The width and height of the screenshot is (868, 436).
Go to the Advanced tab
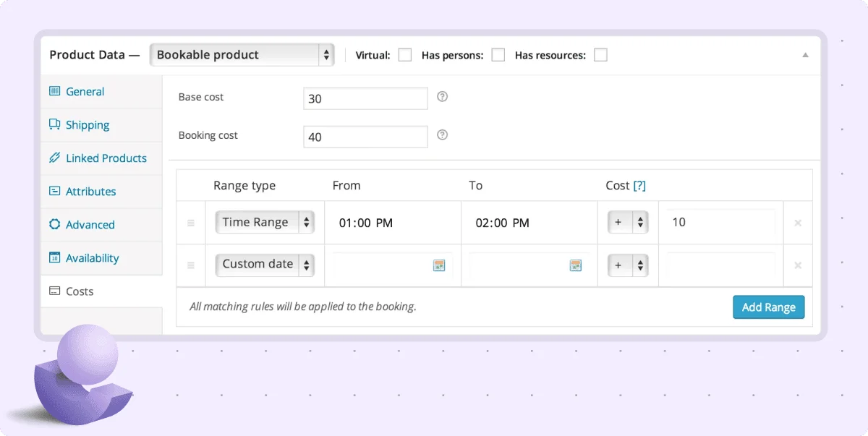pos(101,225)
